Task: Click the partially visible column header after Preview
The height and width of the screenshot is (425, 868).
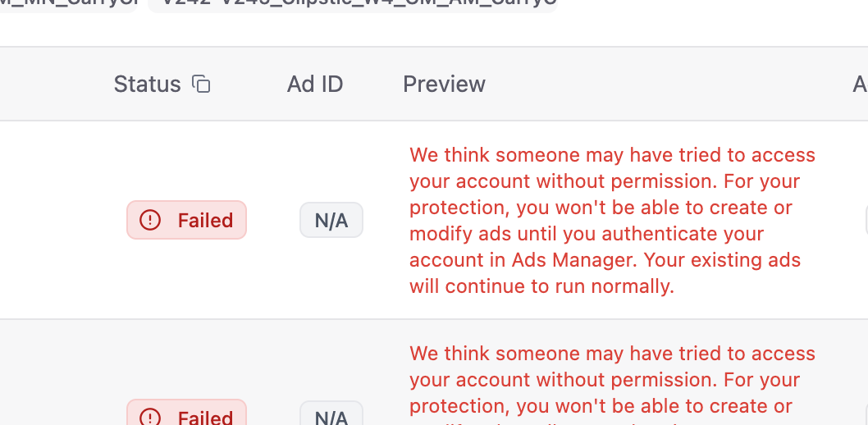Action: point(860,84)
